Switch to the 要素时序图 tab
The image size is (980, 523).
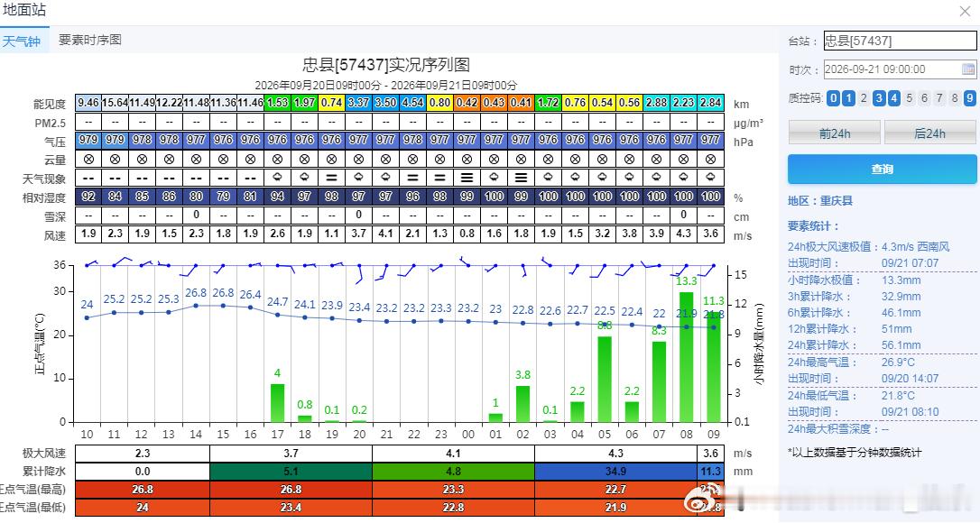tap(90, 40)
